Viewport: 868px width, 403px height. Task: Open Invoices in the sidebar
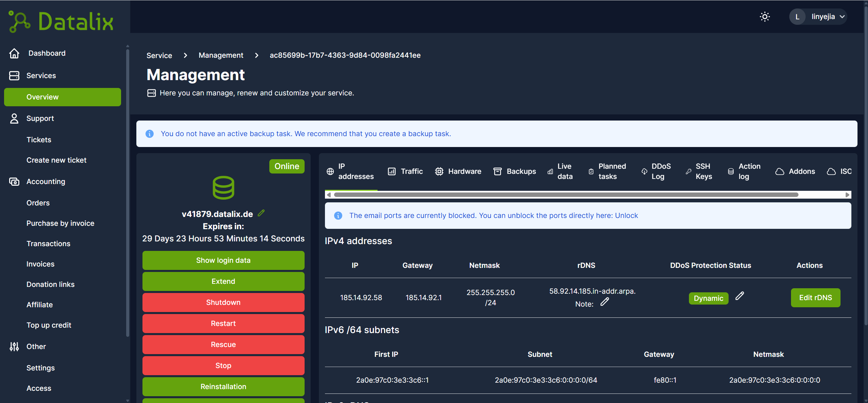tap(40, 264)
